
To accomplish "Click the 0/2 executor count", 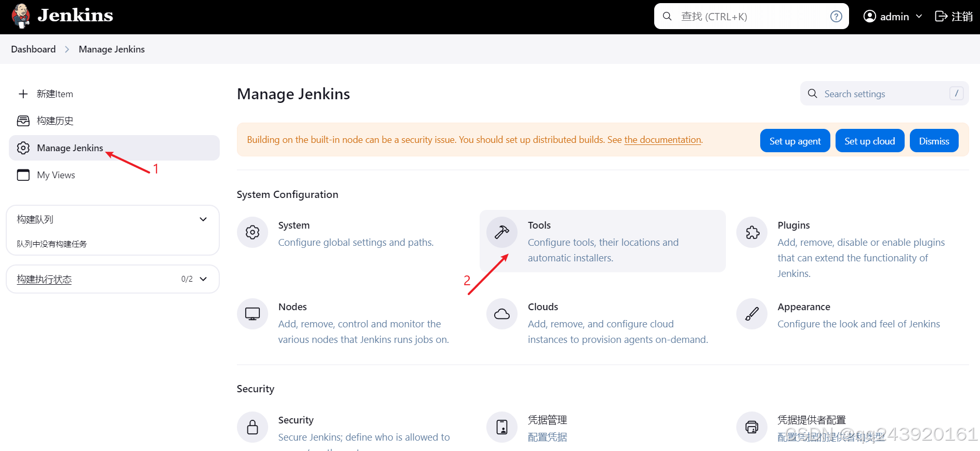I will pyautogui.click(x=187, y=279).
